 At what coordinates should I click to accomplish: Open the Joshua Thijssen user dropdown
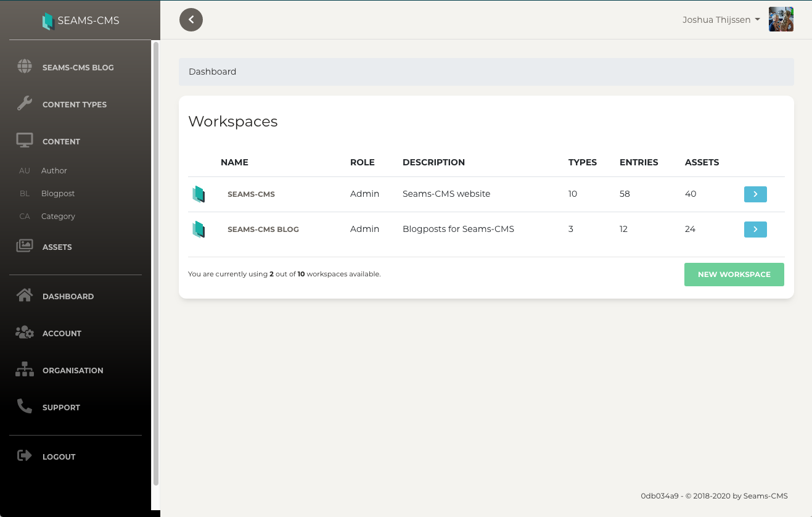721,20
